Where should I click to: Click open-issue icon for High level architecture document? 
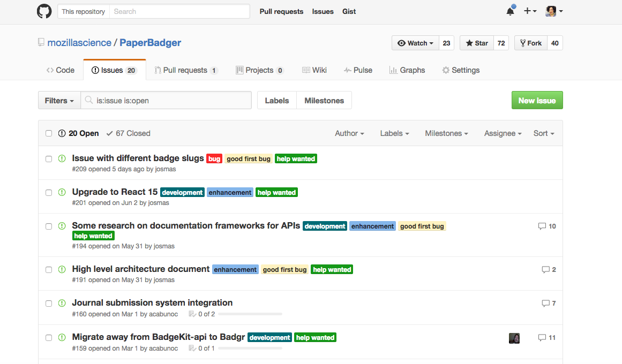(62, 269)
